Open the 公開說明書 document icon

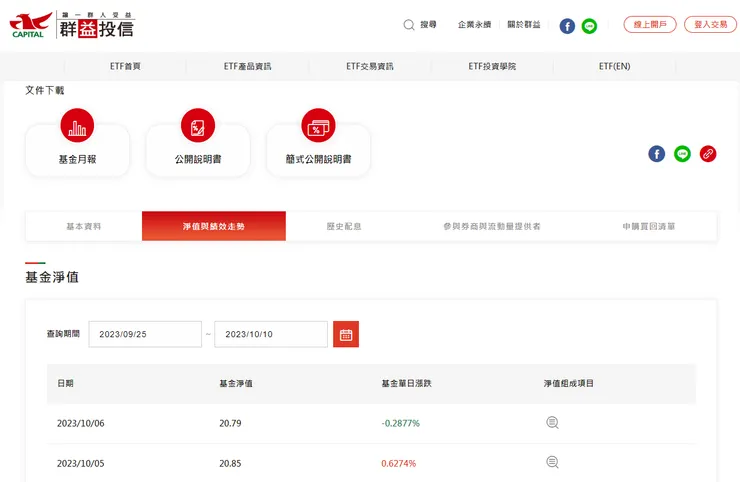[198, 126]
